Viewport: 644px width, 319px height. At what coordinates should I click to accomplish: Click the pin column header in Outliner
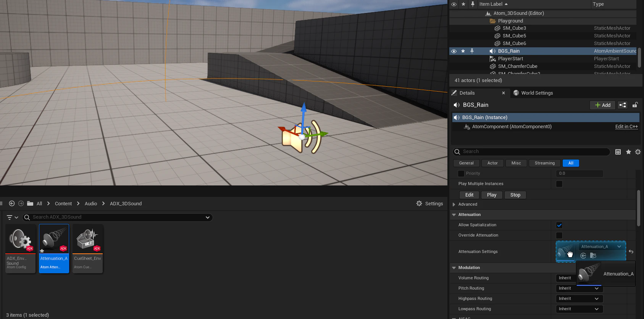coord(473,4)
